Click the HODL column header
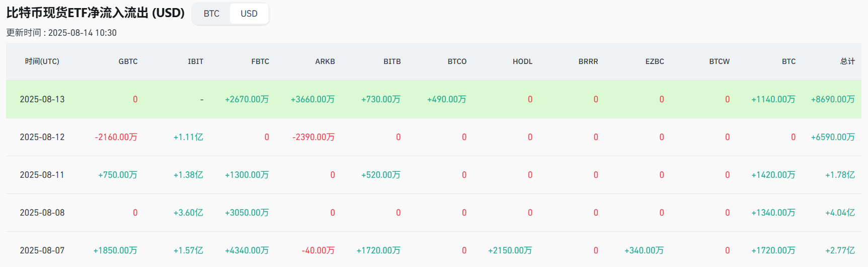This screenshot has height=267, width=868. click(x=522, y=61)
